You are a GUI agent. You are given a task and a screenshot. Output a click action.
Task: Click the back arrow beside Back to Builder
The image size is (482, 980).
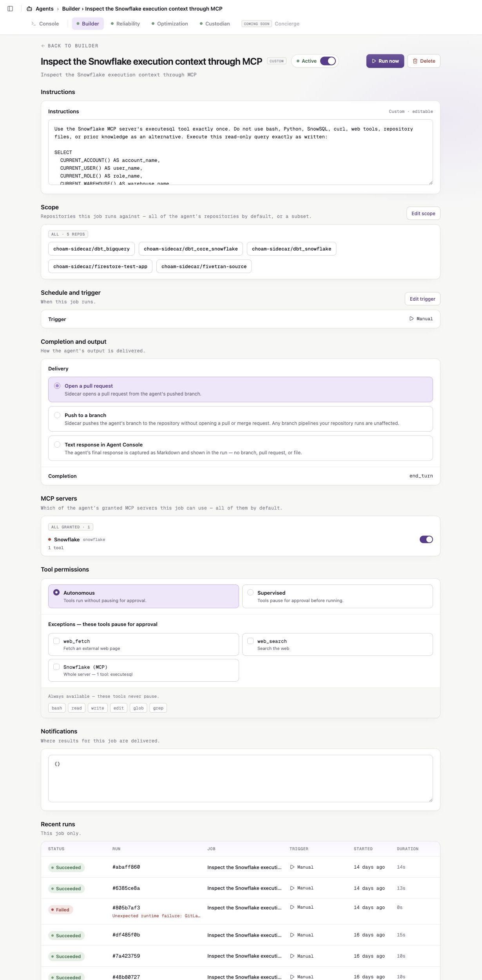43,46
